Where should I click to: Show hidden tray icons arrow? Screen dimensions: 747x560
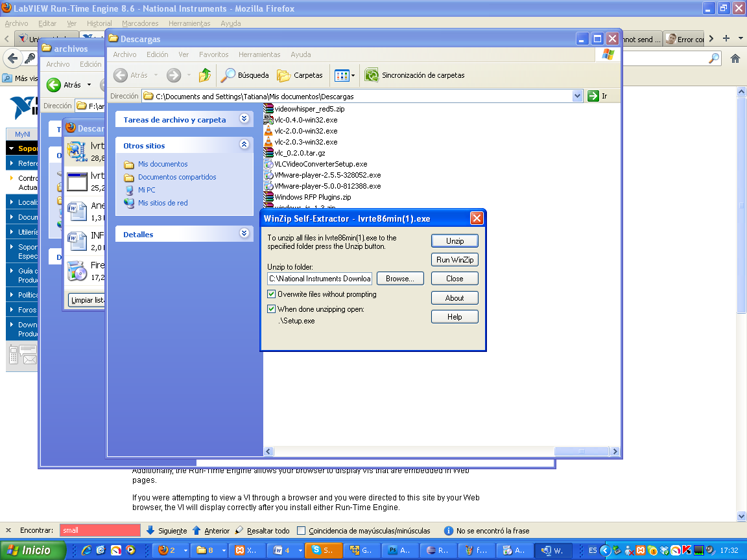pyautogui.click(x=605, y=550)
